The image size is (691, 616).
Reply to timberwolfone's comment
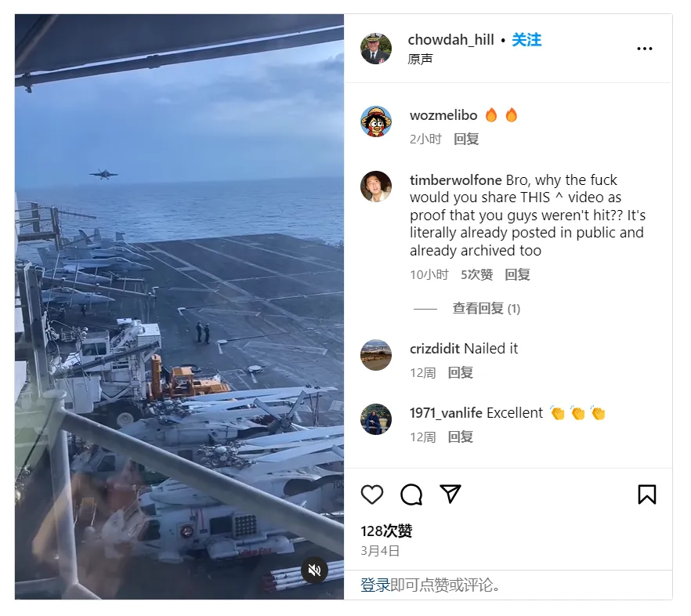click(517, 275)
